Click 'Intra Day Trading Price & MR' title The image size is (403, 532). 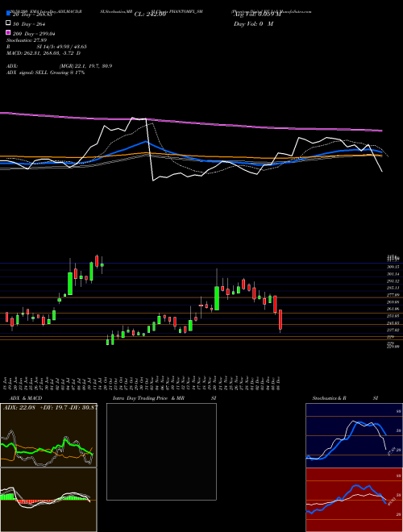click(x=148, y=398)
